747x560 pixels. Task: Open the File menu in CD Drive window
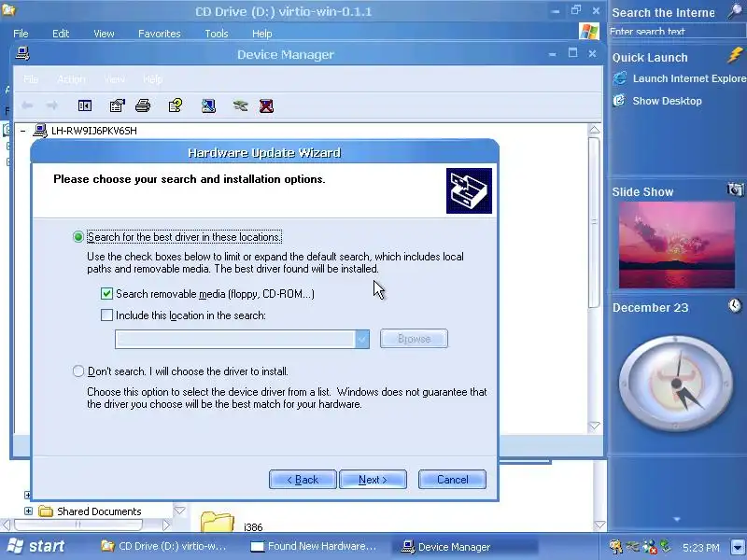(x=21, y=34)
